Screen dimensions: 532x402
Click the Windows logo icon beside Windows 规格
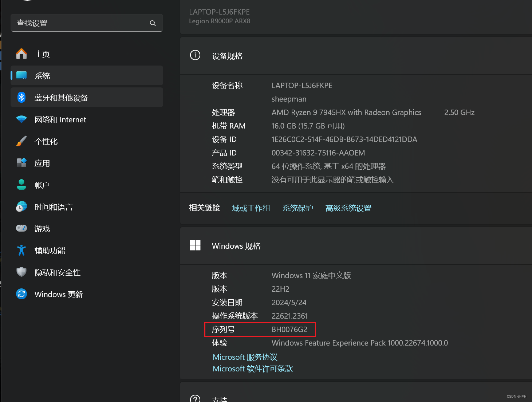pos(195,245)
